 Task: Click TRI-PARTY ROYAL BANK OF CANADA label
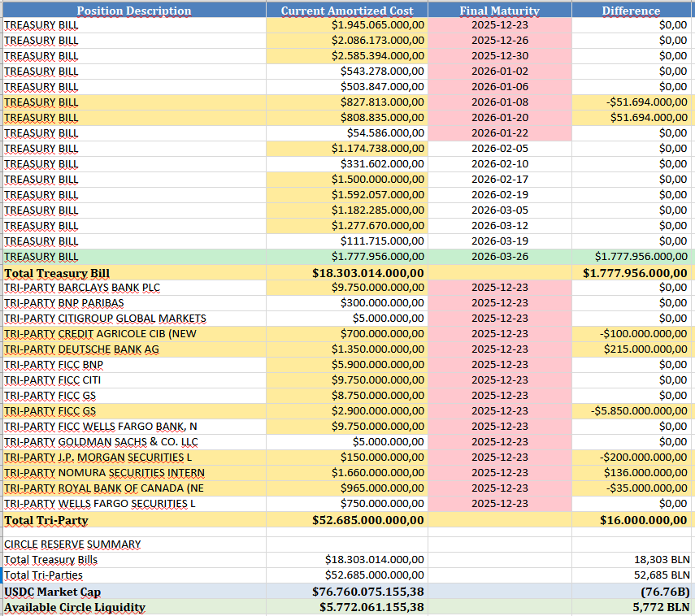pyautogui.click(x=134, y=488)
